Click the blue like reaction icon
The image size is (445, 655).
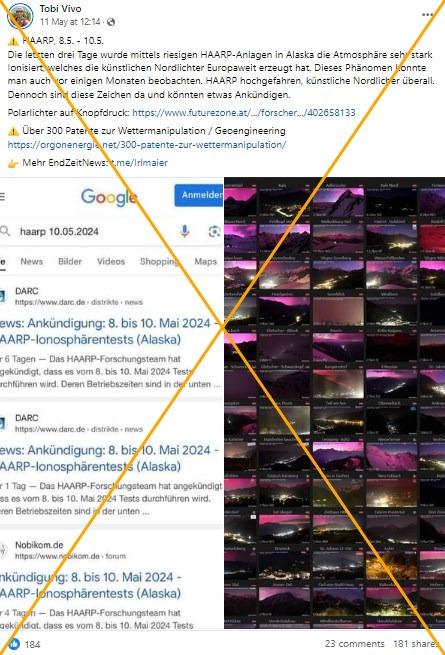click(13, 644)
